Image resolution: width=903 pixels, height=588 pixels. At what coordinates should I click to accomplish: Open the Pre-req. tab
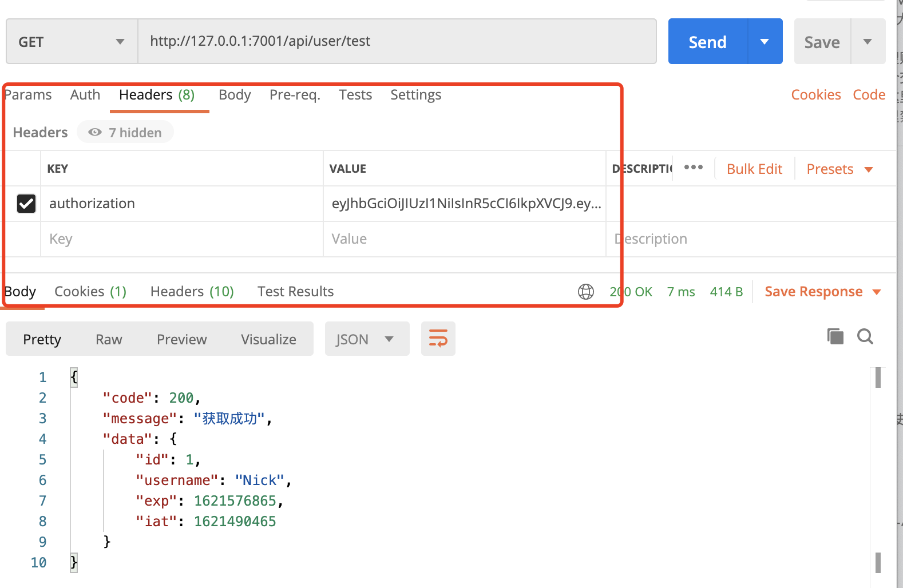[x=295, y=95]
